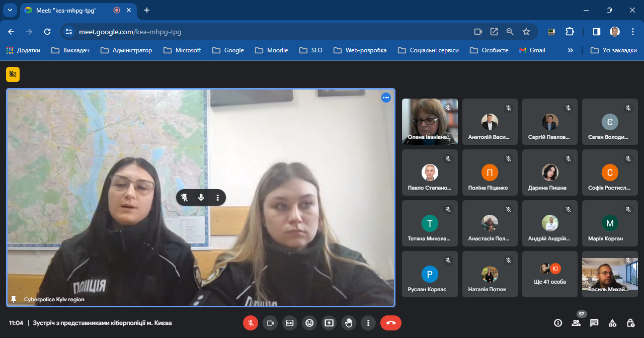
Task: Open the meeting details info icon
Action: [x=558, y=323]
